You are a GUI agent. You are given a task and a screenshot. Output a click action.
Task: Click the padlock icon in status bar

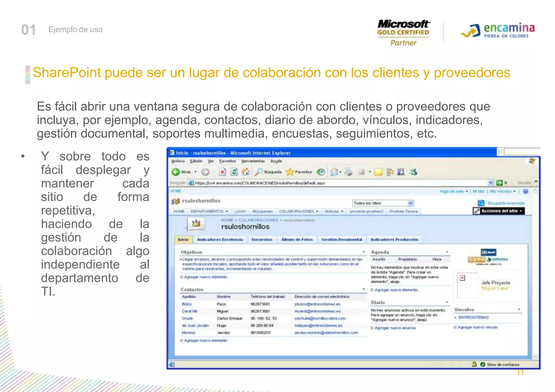474,364
